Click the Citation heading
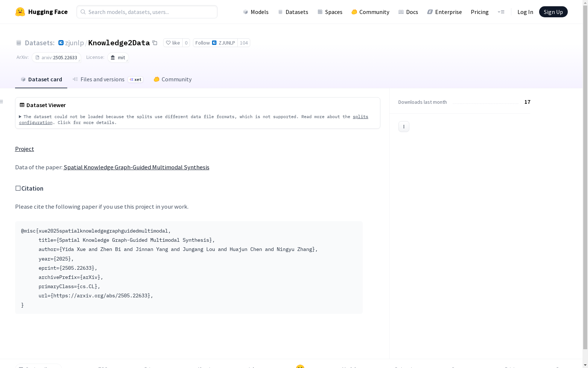Image resolution: width=588 pixels, height=368 pixels. [29, 188]
